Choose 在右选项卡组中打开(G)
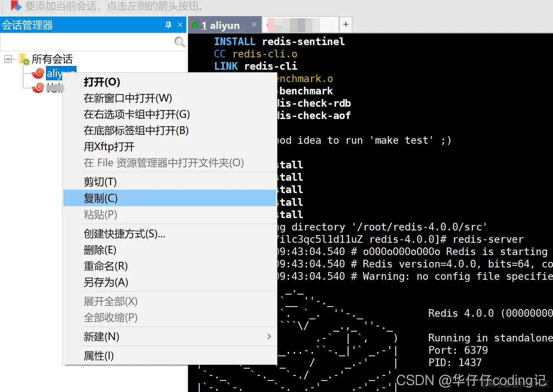Screen dimensions: 553x392 click(170, 114)
